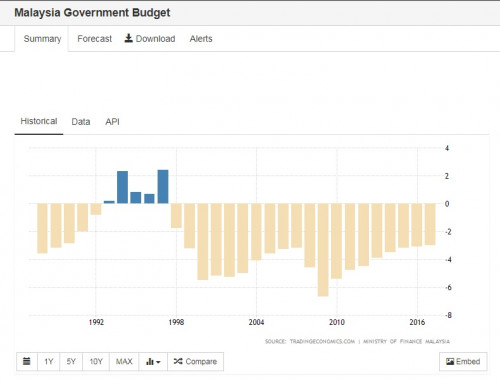Open the Alerts tab
The width and height of the screenshot is (500, 382).
tap(201, 39)
